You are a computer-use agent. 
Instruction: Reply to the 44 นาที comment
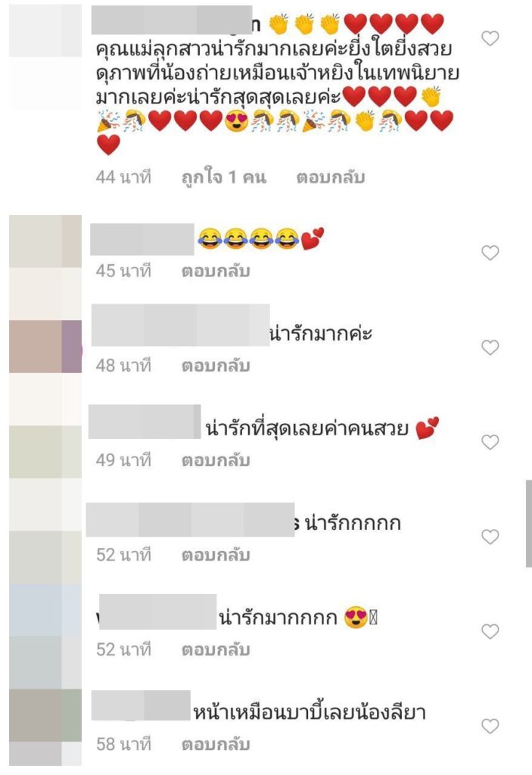[330, 177]
